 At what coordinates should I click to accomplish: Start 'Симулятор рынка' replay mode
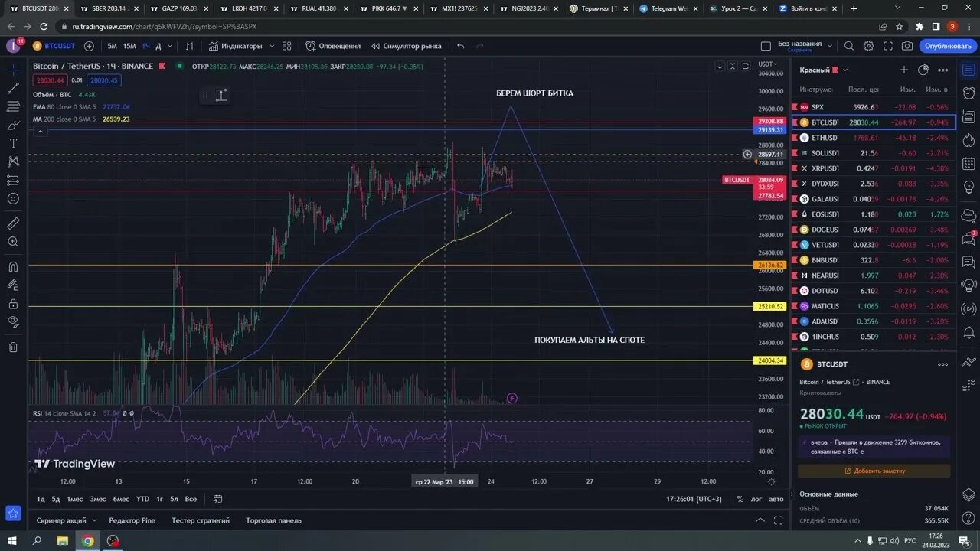point(406,46)
